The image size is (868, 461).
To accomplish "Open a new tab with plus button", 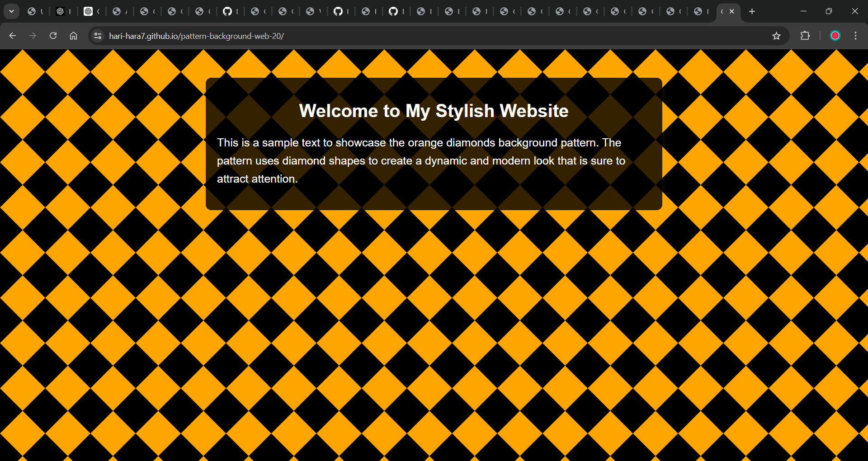I will [752, 11].
